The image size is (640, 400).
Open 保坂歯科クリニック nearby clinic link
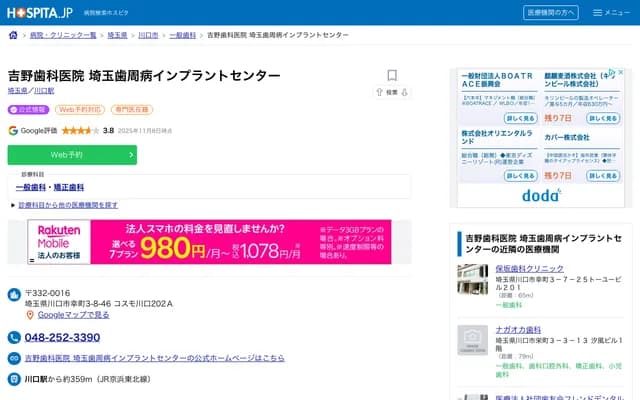[529, 269]
